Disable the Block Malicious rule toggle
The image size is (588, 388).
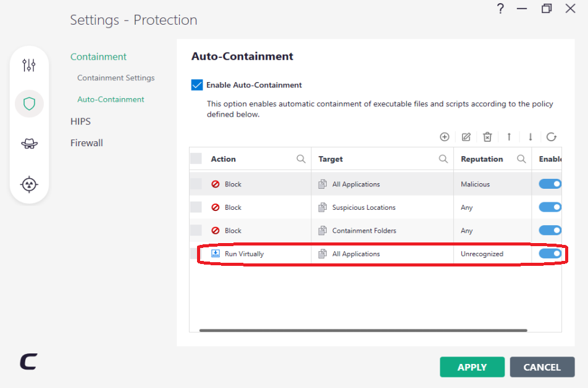550,184
